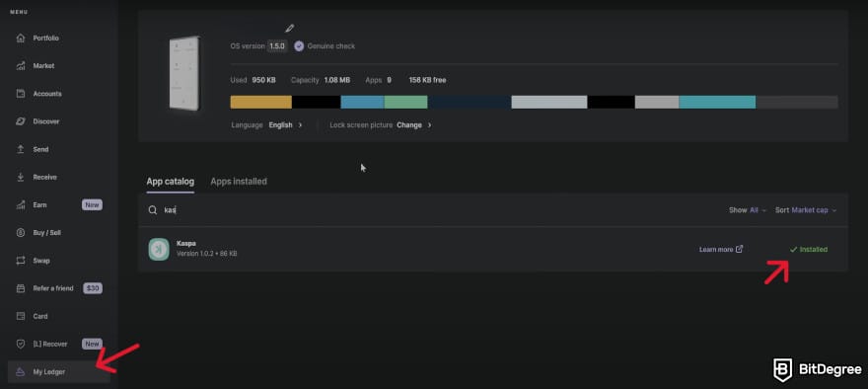
Task: Click the Ledger device thumbnail image
Action: [x=184, y=73]
